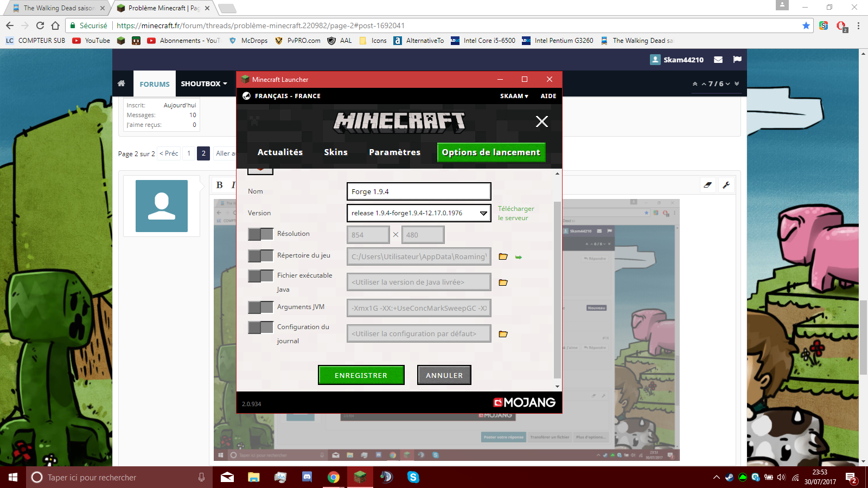The image size is (868, 488).
Task: Enable the Arguments JVM toggle
Action: [260, 307]
